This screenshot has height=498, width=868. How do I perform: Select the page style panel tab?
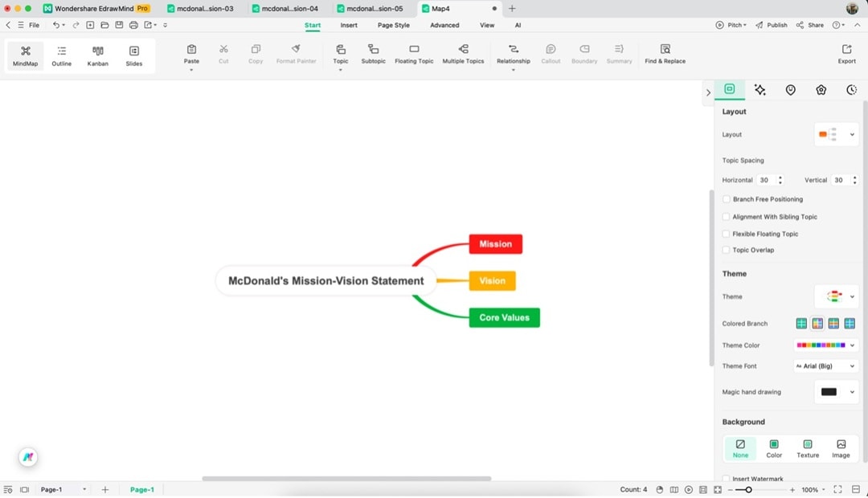point(730,89)
